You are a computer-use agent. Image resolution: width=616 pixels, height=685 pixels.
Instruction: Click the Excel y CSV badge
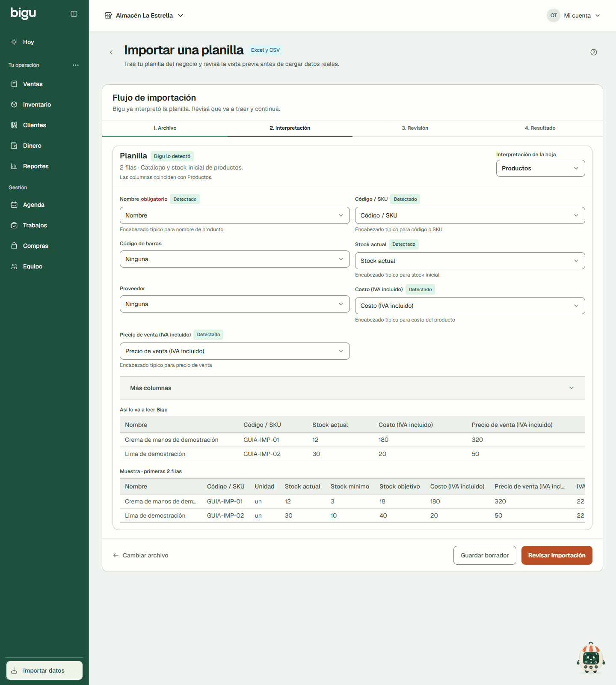tap(265, 50)
